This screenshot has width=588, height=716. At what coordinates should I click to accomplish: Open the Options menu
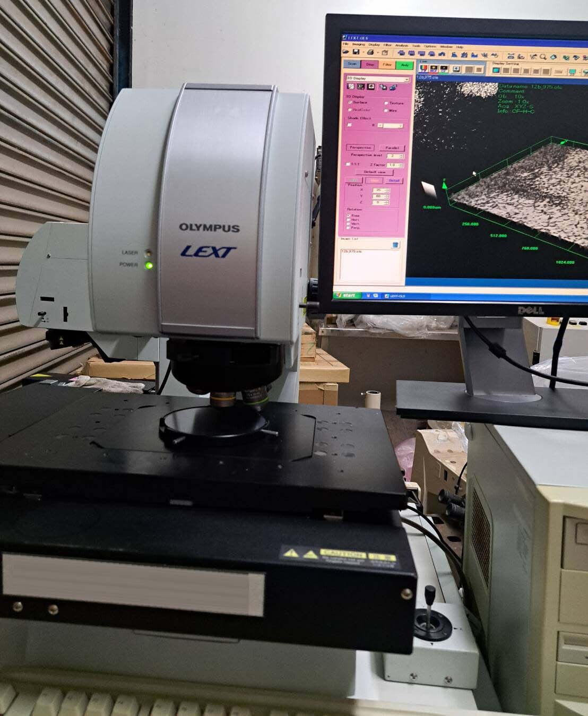430,46
